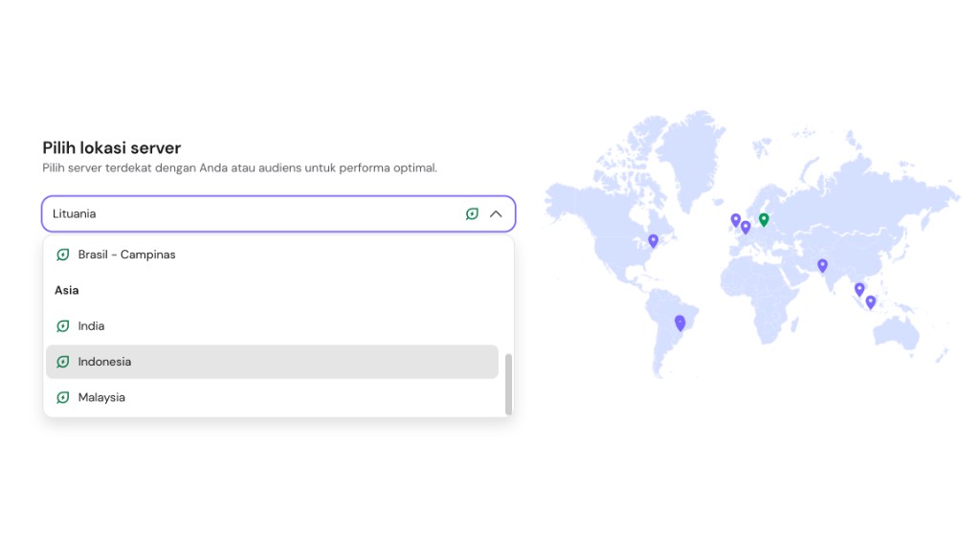Collapse the server location dropdown with the chevron
The image size is (980, 534).
pos(496,213)
